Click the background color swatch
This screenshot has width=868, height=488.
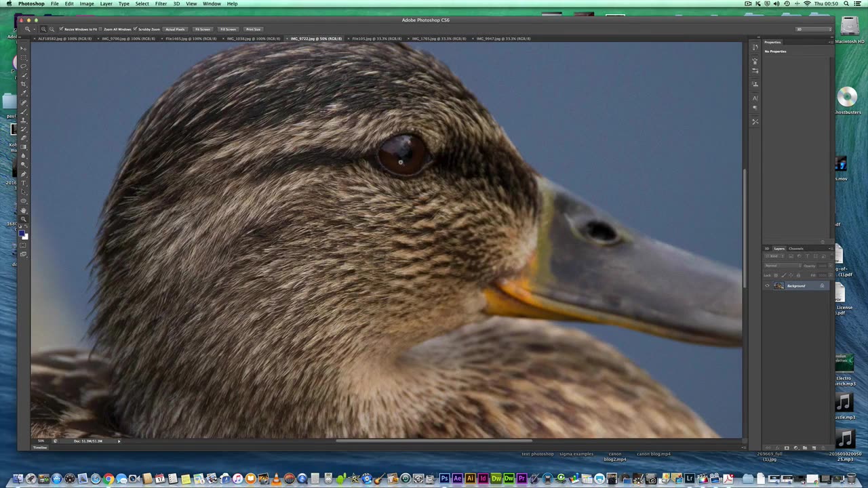[25, 237]
